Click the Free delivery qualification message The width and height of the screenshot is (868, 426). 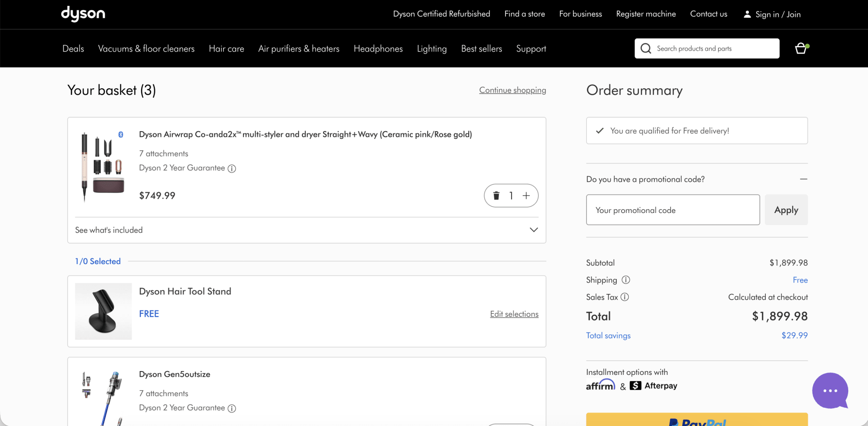coord(697,131)
